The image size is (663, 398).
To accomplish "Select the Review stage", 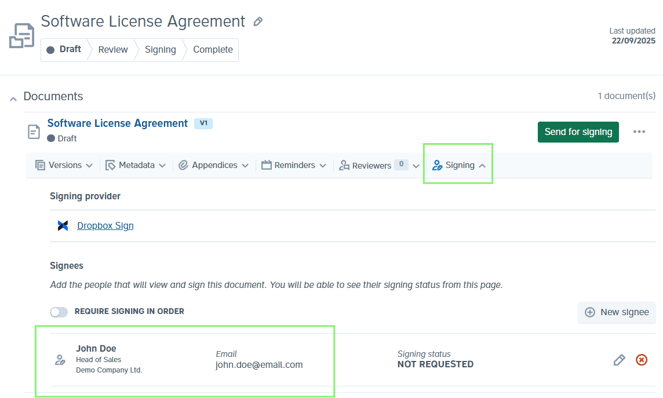I will point(113,49).
